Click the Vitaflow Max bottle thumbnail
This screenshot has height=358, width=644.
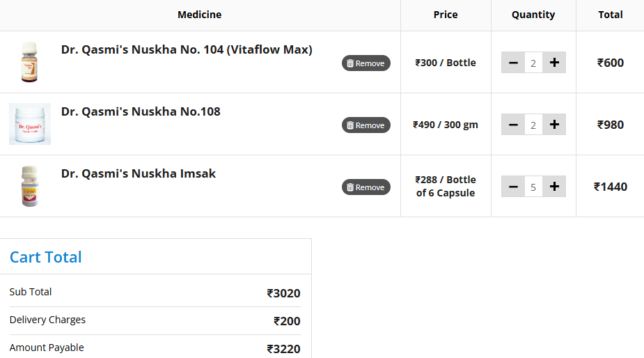coord(29,62)
